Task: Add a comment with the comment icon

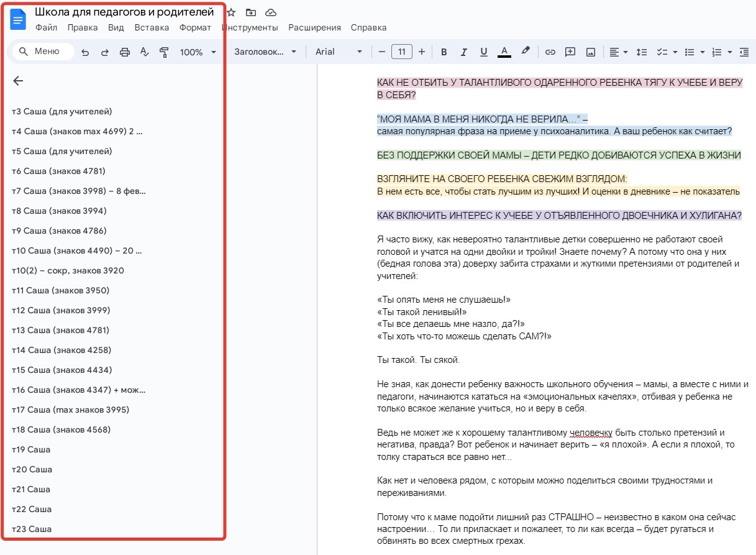Action: click(570, 52)
